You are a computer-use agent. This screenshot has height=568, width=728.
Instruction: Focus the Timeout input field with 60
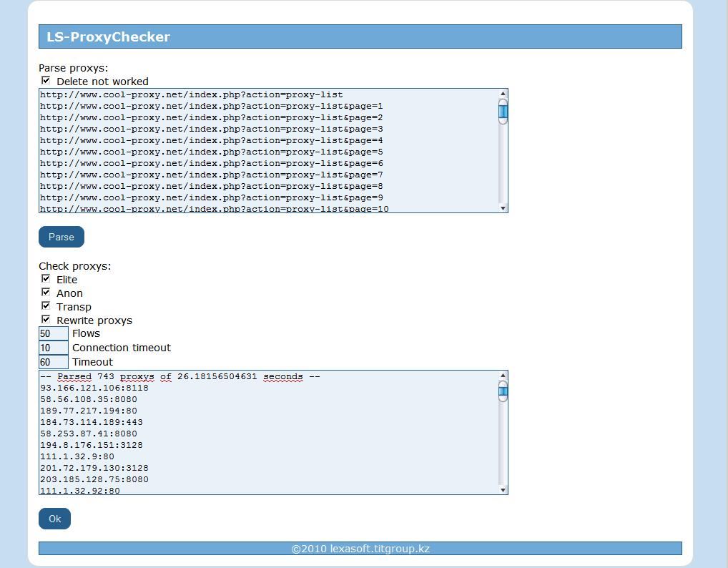[54, 362]
